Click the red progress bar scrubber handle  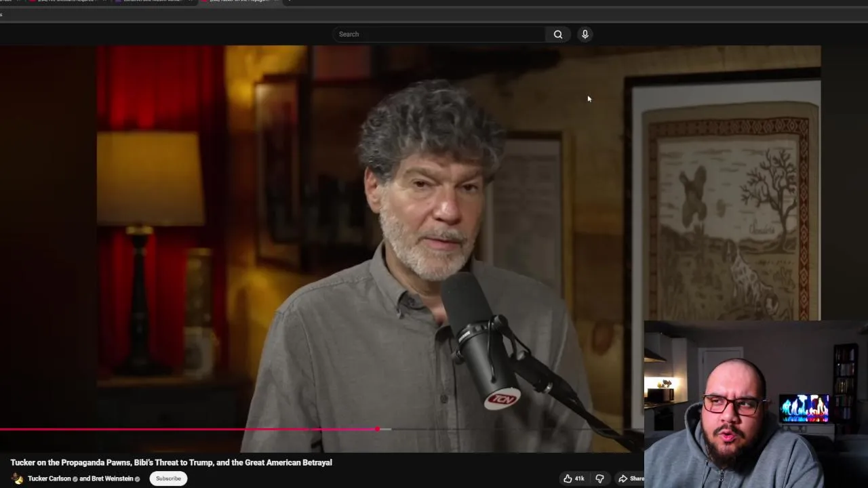click(378, 429)
